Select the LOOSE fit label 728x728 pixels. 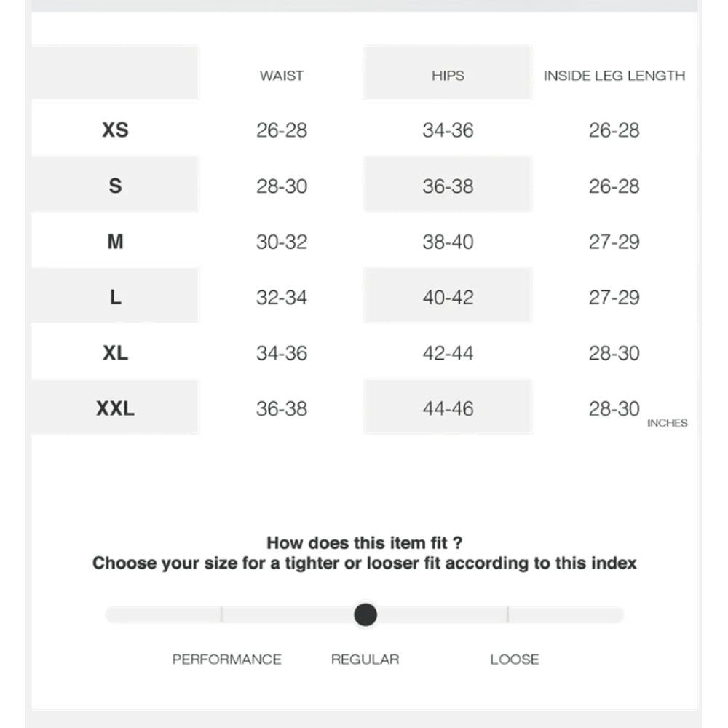[x=514, y=660]
